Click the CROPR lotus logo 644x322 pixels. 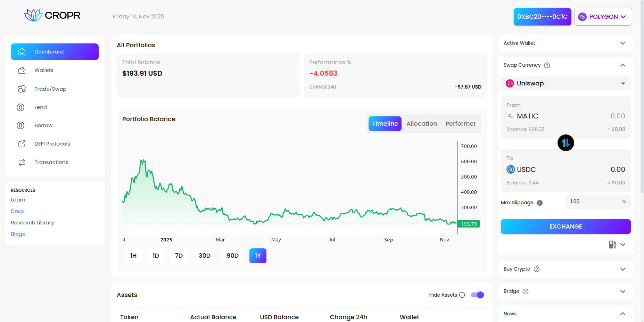[33, 15]
